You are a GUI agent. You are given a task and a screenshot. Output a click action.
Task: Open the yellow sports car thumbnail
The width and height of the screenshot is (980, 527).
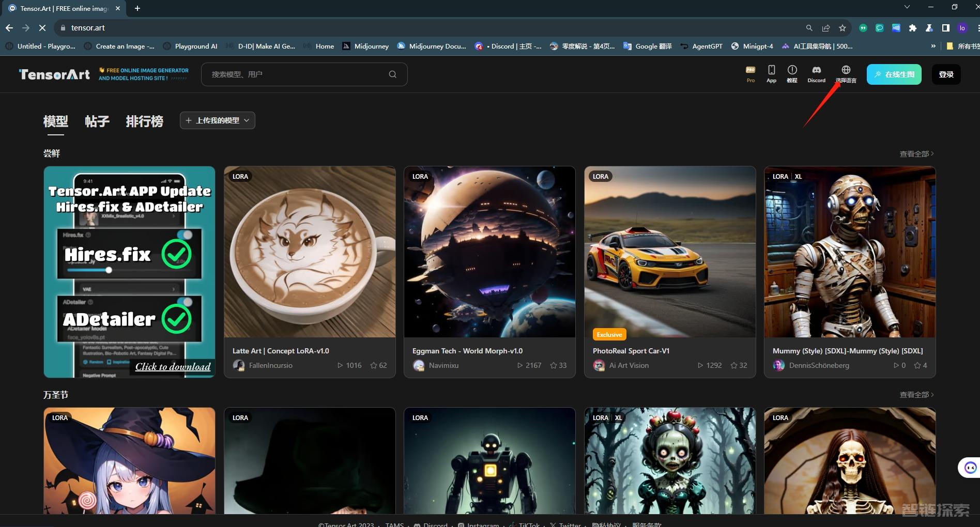click(670, 252)
